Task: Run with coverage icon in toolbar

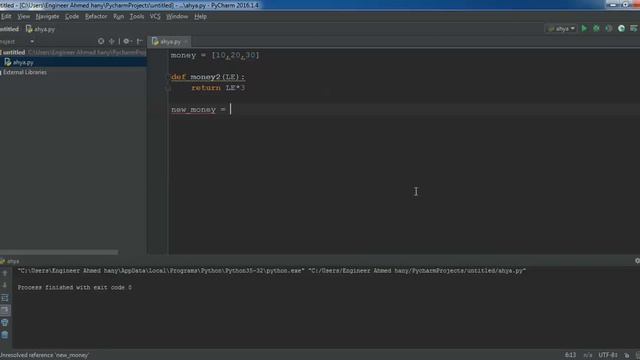Action: pos(609,29)
